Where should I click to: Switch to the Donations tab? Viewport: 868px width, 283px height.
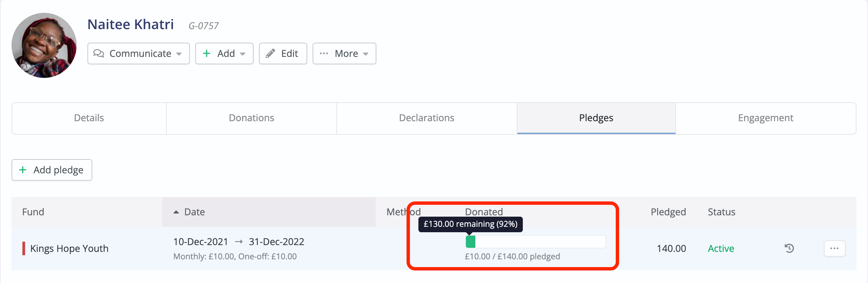[251, 118]
